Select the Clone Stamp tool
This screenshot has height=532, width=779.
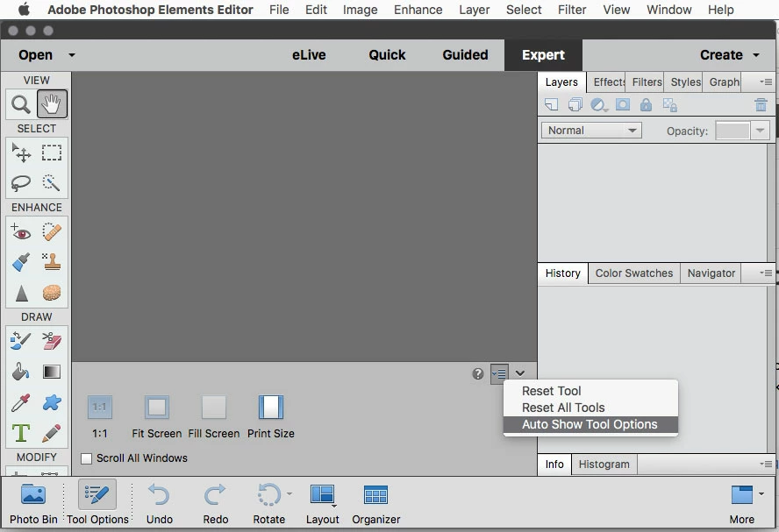pyautogui.click(x=52, y=262)
